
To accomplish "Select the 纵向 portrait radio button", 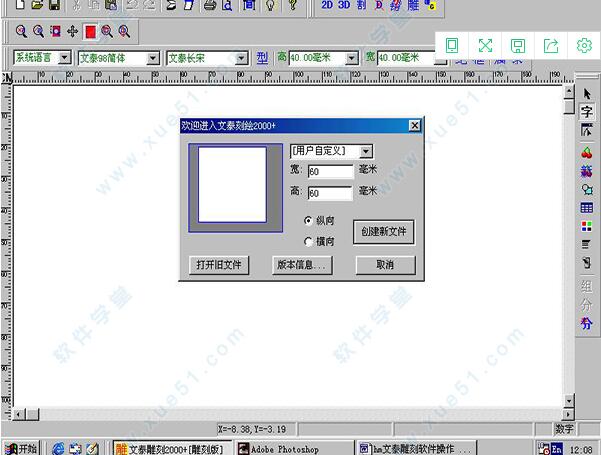I will coord(309,219).
